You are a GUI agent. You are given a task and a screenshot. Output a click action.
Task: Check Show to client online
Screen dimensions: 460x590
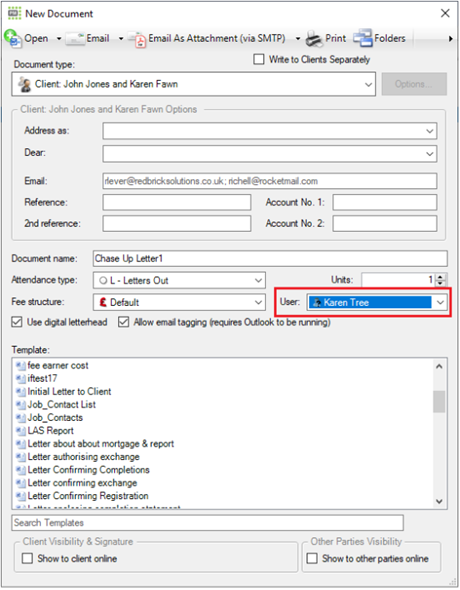pyautogui.click(x=27, y=558)
